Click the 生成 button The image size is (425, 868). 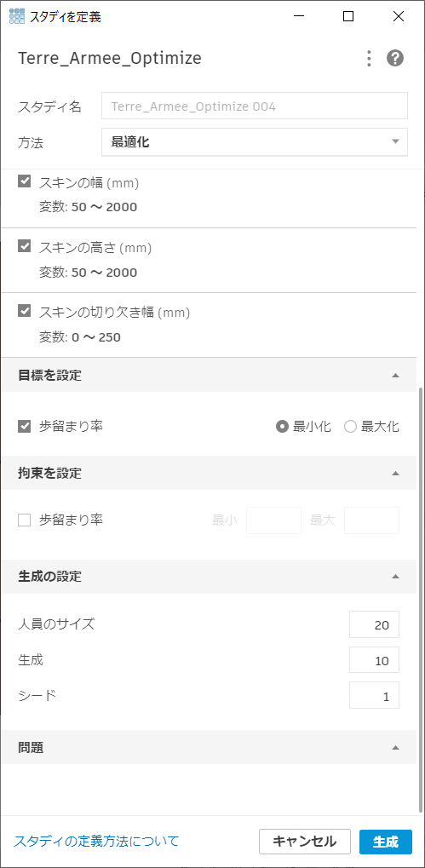[386, 842]
